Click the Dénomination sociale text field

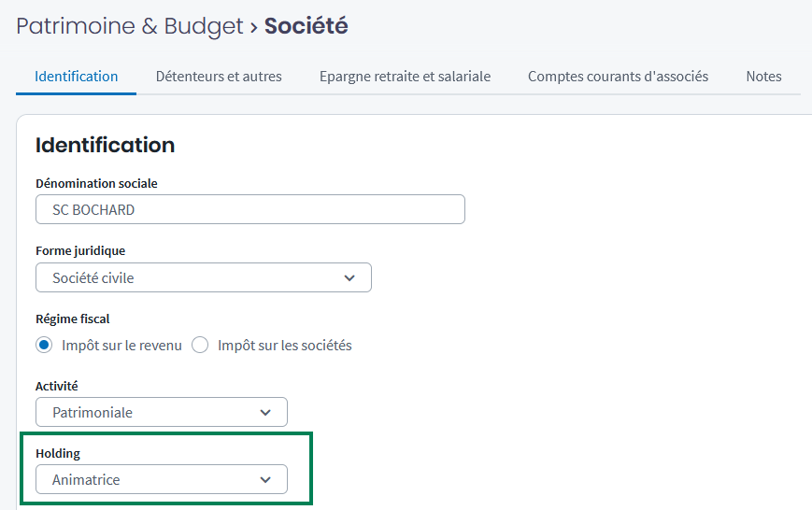[x=249, y=210]
